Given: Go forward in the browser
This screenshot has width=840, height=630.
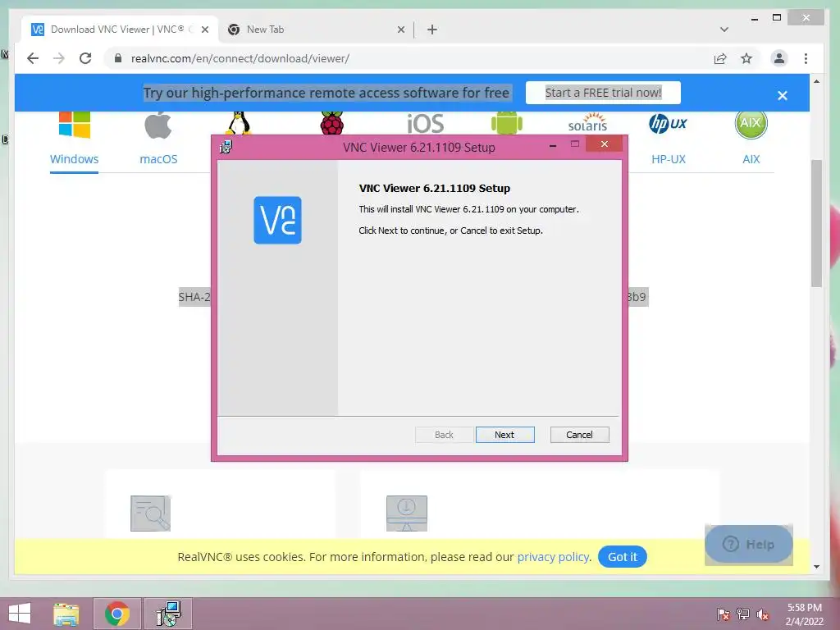Looking at the screenshot, I should pyautogui.click(x=59, y=58).
